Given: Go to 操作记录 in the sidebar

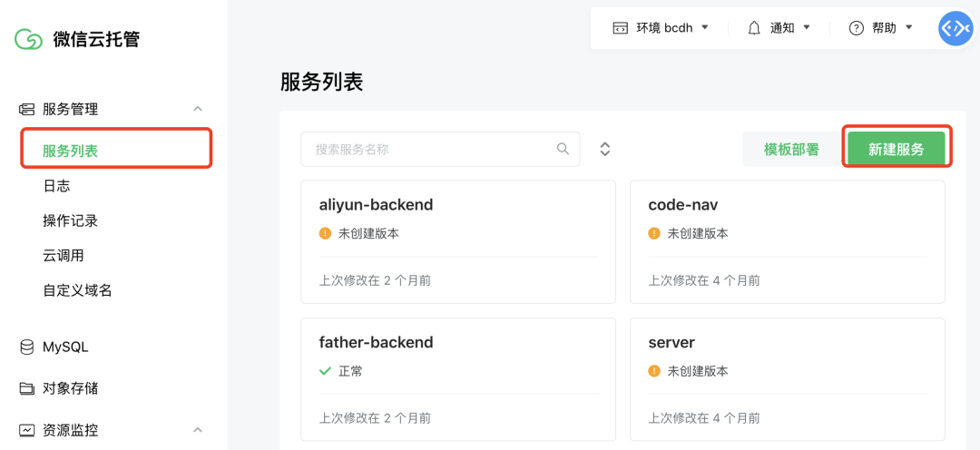Looking at the screenshot, I should click(70, 220).
